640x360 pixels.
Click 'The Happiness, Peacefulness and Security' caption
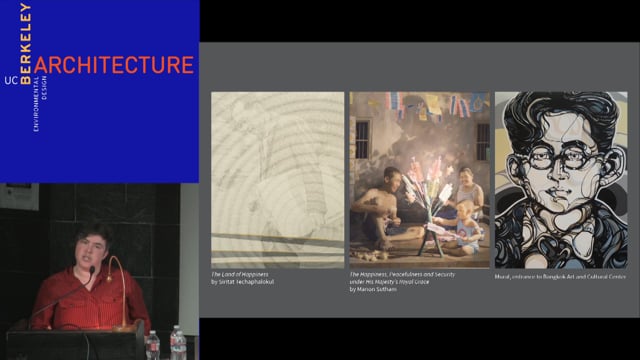tap(402, 274)
